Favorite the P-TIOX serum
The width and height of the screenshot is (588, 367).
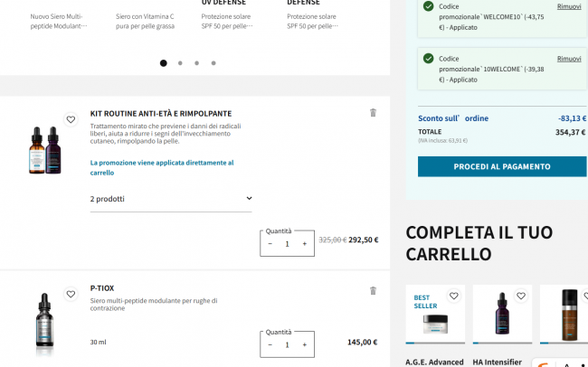click(71, 295)
